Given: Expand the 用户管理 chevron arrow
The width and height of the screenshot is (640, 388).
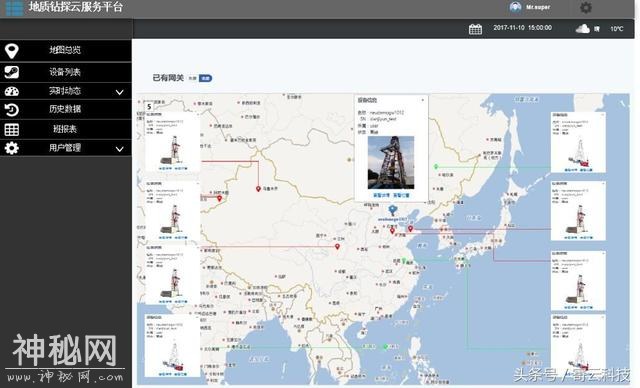Looking at the screenshot, I should (120, 149).
